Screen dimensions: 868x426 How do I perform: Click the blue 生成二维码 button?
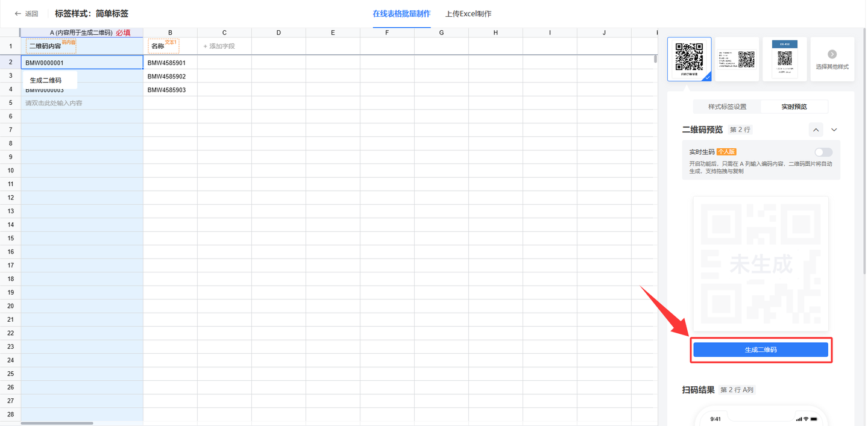click(760, 349)
